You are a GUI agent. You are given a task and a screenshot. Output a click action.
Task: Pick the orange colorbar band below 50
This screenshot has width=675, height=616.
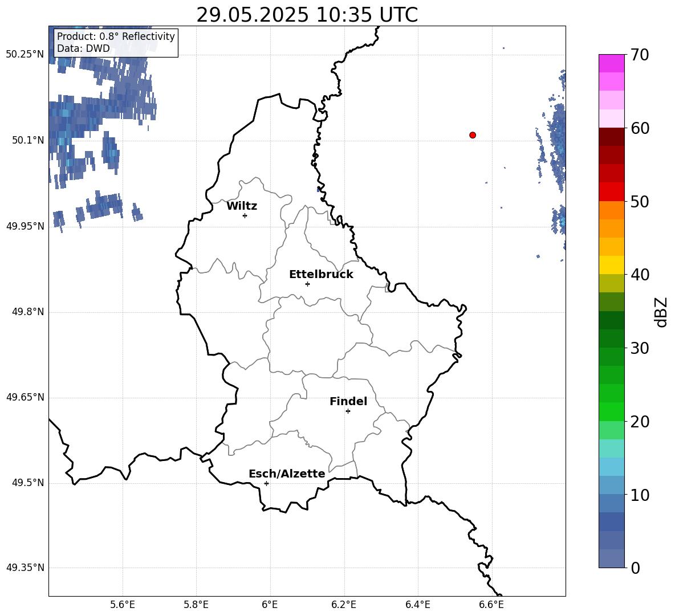point(612,210)
